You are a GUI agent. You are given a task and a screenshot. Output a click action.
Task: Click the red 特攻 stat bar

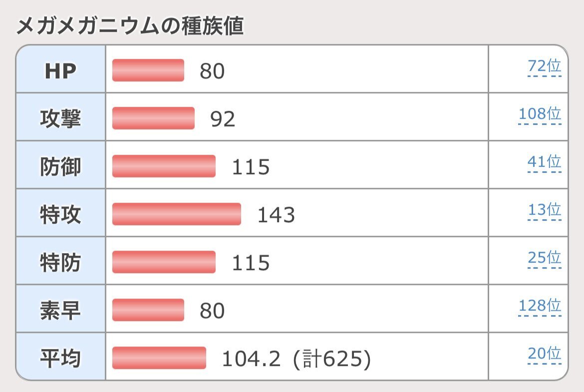177,214
